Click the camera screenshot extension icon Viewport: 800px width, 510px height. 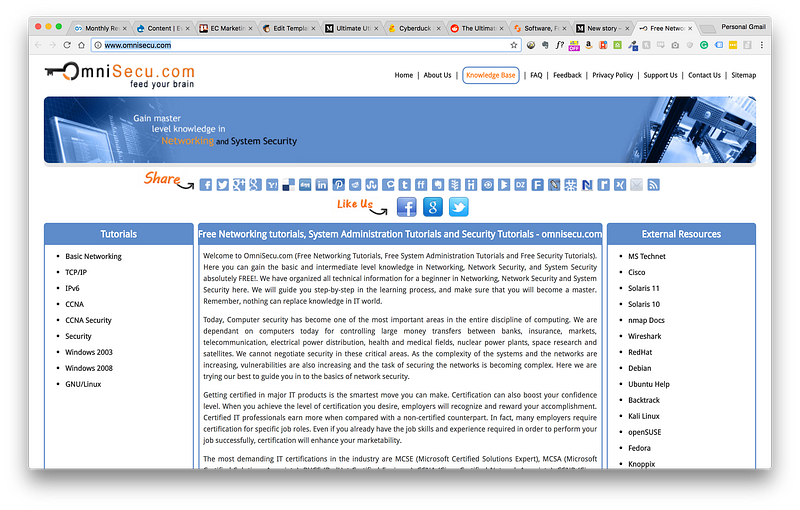675,45
